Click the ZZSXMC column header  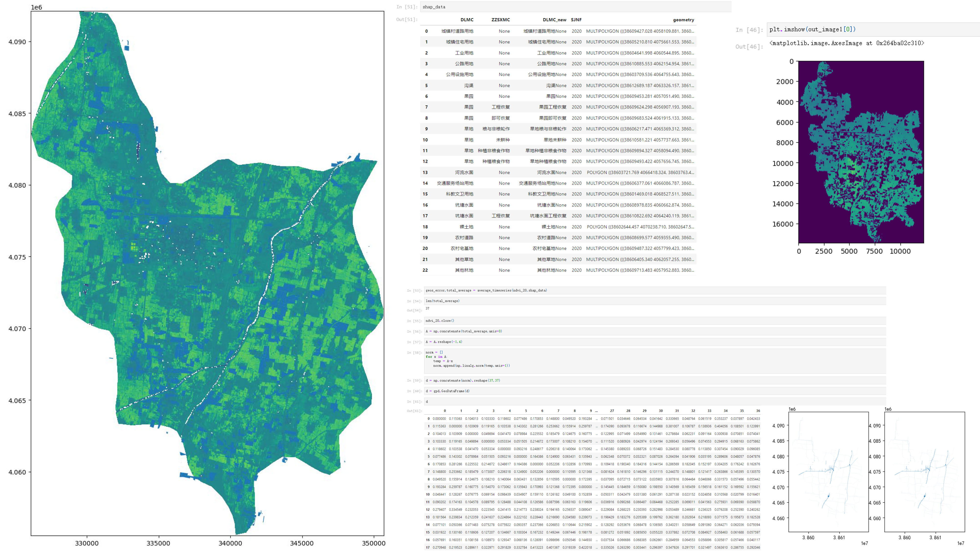500,20
